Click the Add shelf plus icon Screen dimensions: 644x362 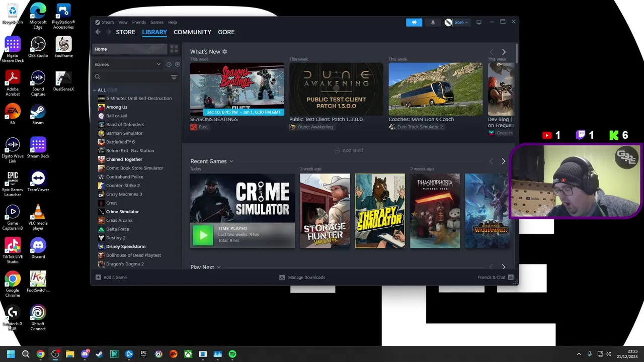(x=337, y=150)
